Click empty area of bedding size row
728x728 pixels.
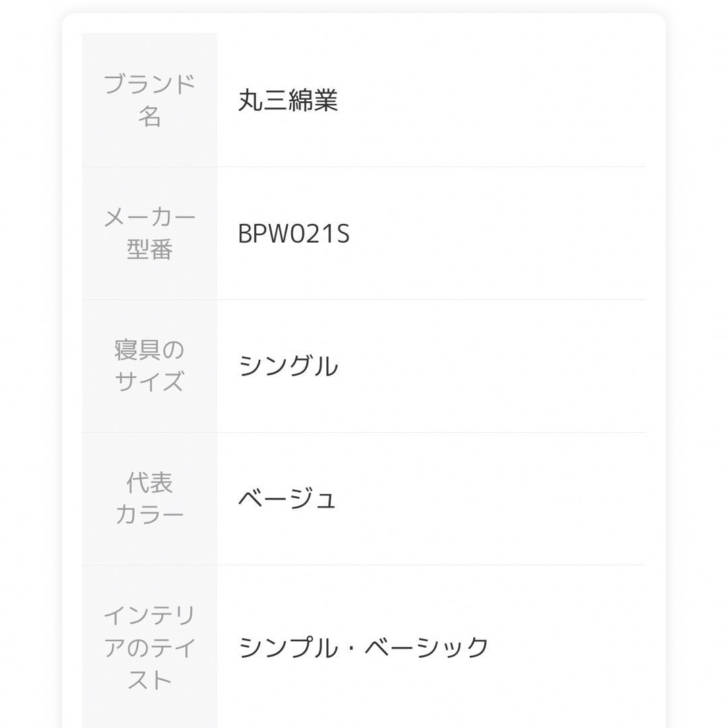click(492, 366)
